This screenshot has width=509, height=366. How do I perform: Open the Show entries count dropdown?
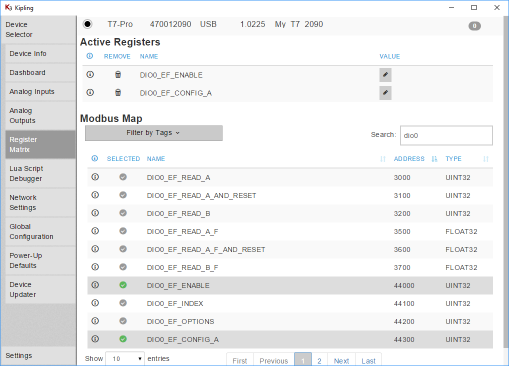point(125,359)
